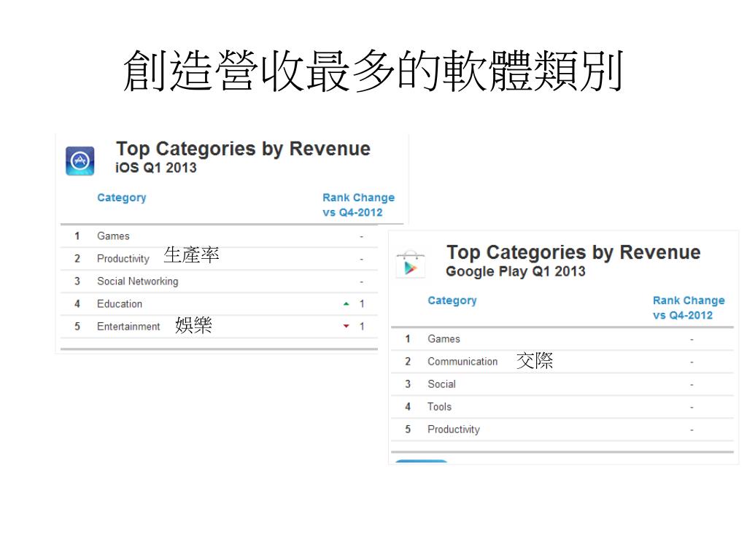The height and width of the screenshot is (560, 747).
Task: Select 'Tools' in the Google Play table
Action: coord(439,407)
